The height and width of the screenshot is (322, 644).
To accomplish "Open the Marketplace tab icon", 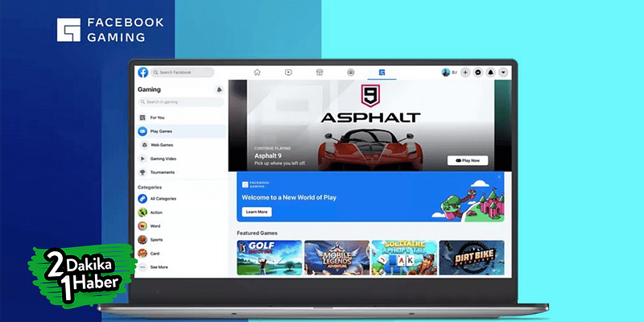I will [320, 72].
